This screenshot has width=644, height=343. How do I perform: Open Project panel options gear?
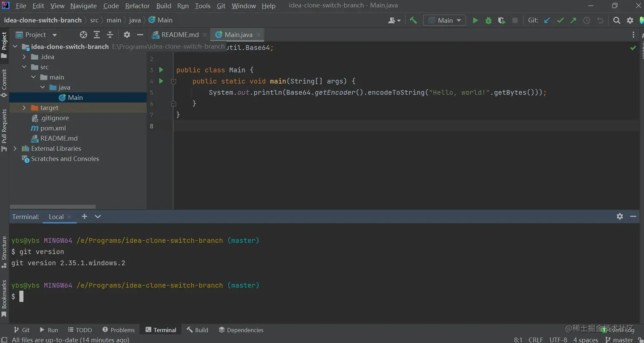(x=127, y=35)
